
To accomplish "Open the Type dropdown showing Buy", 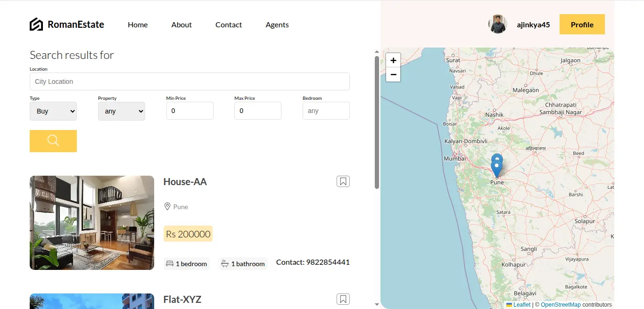I will click(x=53, y=111).
